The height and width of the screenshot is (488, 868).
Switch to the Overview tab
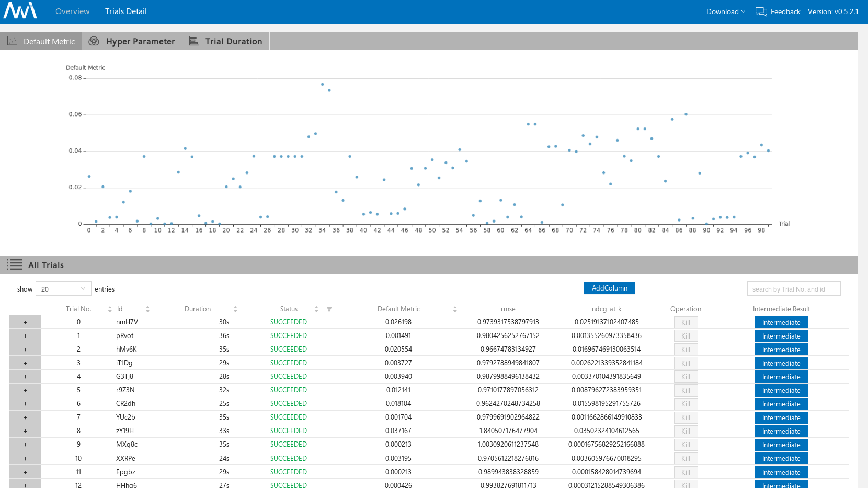(73, 11)
